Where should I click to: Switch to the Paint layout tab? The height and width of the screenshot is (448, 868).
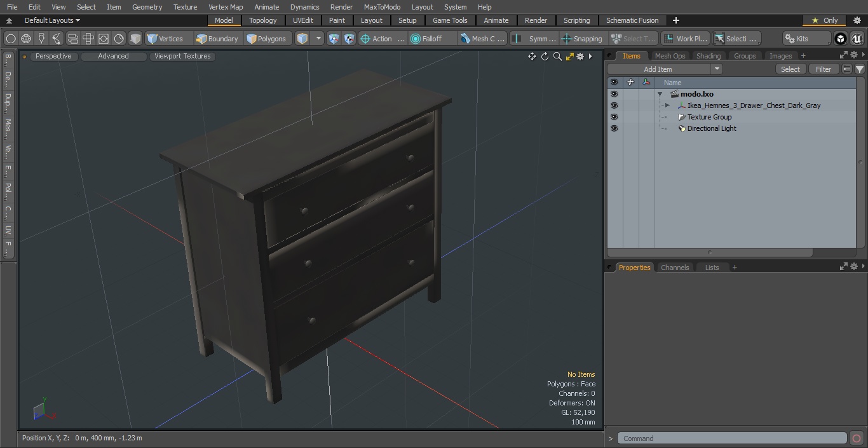tap(337, 20)
